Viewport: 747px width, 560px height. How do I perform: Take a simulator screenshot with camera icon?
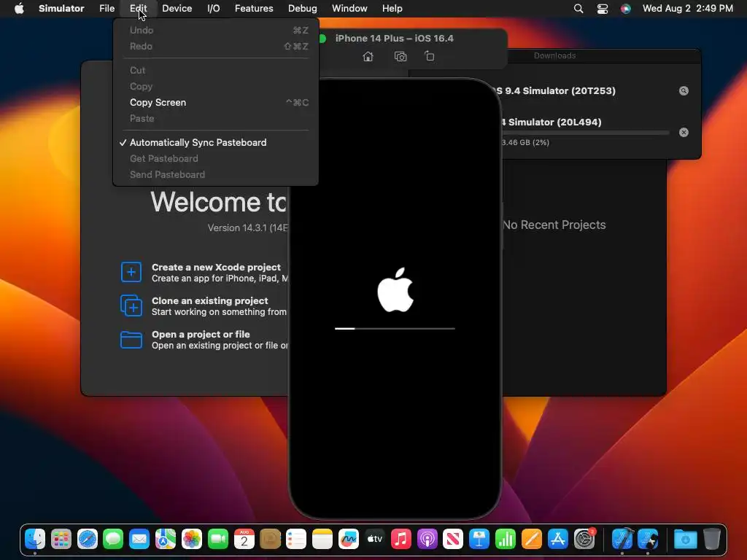[400, 57]
